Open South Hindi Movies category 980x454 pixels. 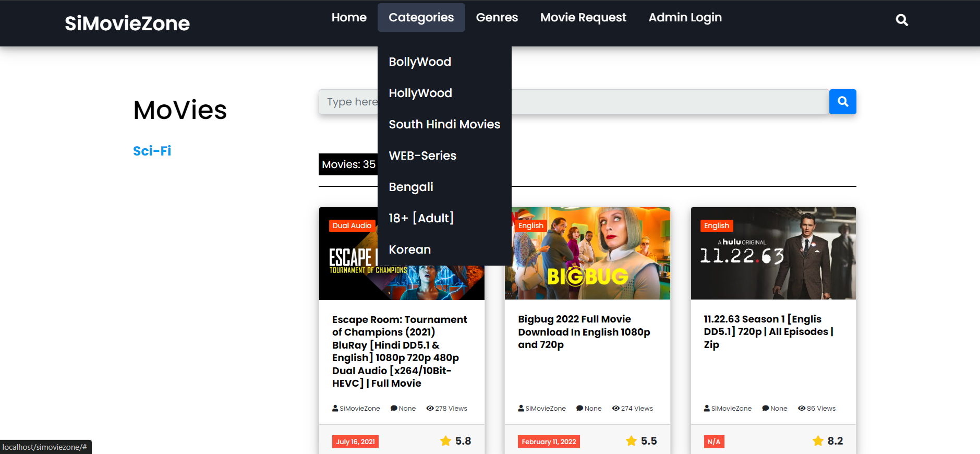444,124
